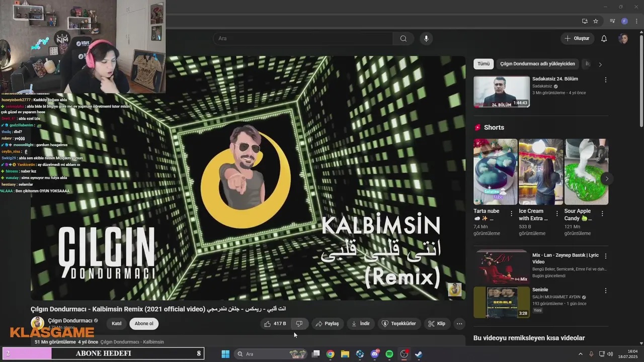Open options for Ice Cream short
644x362 pixels.
tap(557, 214)
